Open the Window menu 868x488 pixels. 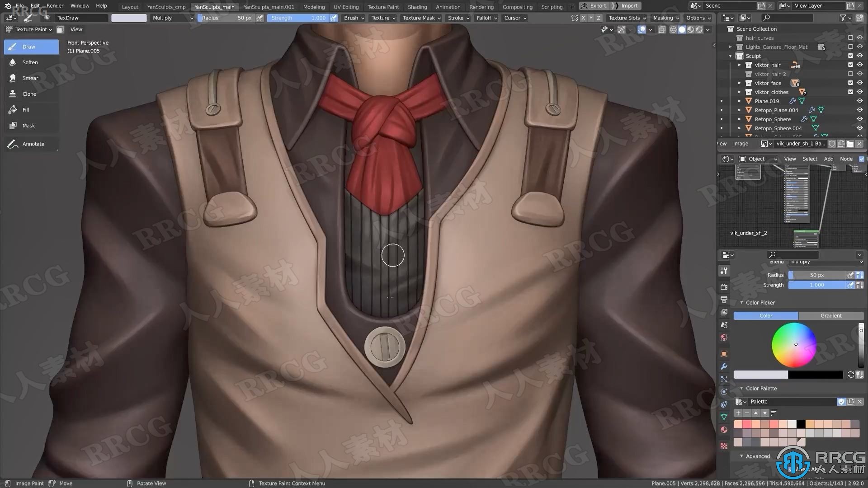click(x=80, y=6)
